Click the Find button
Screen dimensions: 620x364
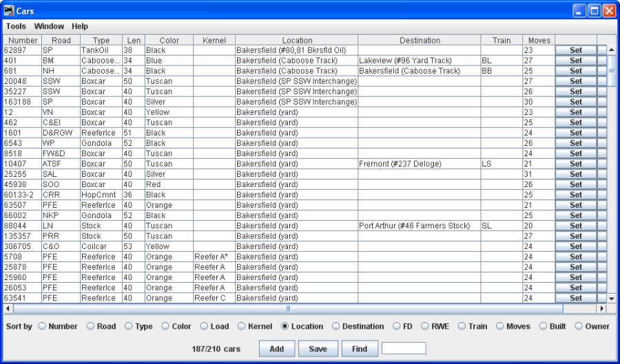359,349
